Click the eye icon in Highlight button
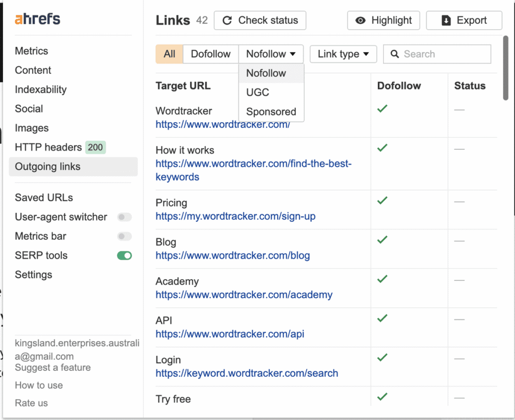This screenshot has height=420, width=515. [x=360, y=21]
